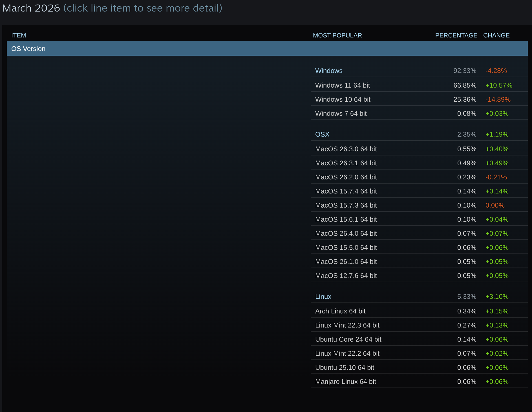Image resolution: width=532 pixels, height=412 pixels.
Task: Click the CHANGE column header
Action: pyautogui.click(x=496, y=35)
